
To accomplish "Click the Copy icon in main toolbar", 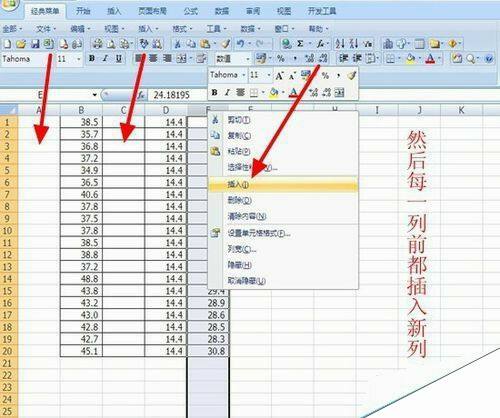I will [191, 44].
